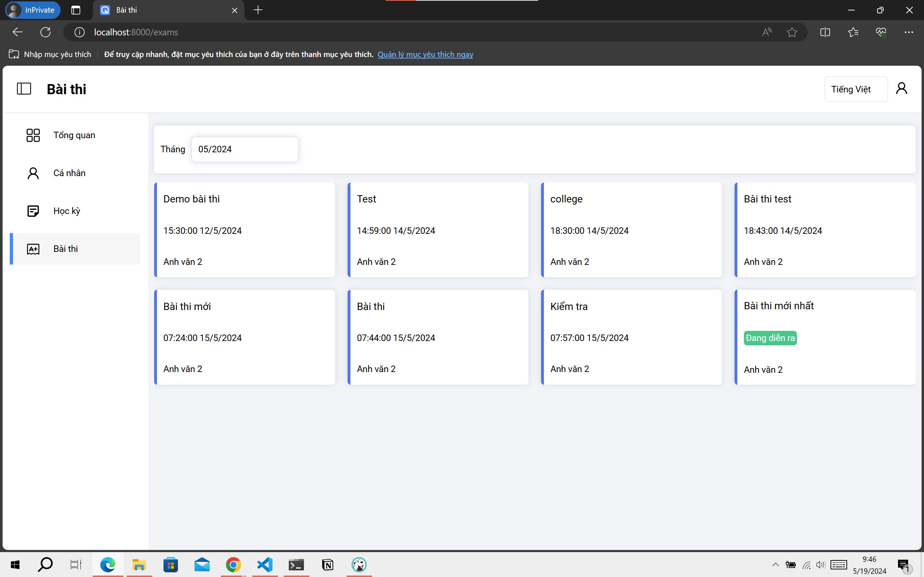Open the Tiếng Việt language dropdown
The image size is (924, 577).
pyautogui.click(x=855, y=89)
